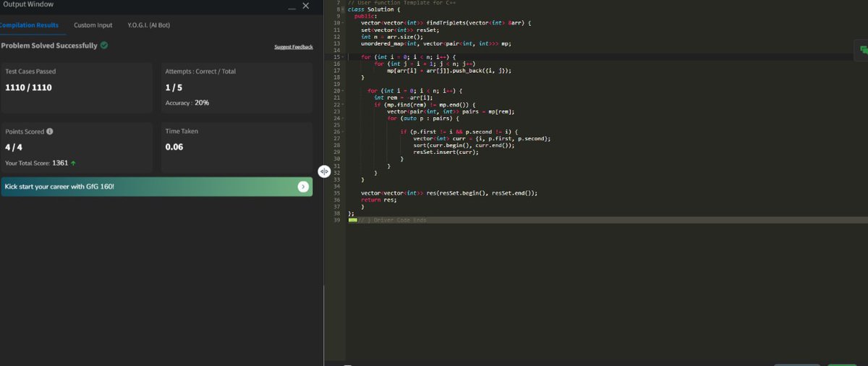Click the Test Cases Passed label

pos(30,72)
